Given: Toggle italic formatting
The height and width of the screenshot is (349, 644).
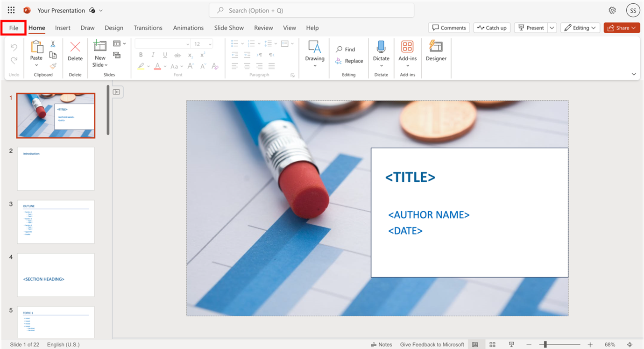Looking at the screenshot, I should pos(153,55).
